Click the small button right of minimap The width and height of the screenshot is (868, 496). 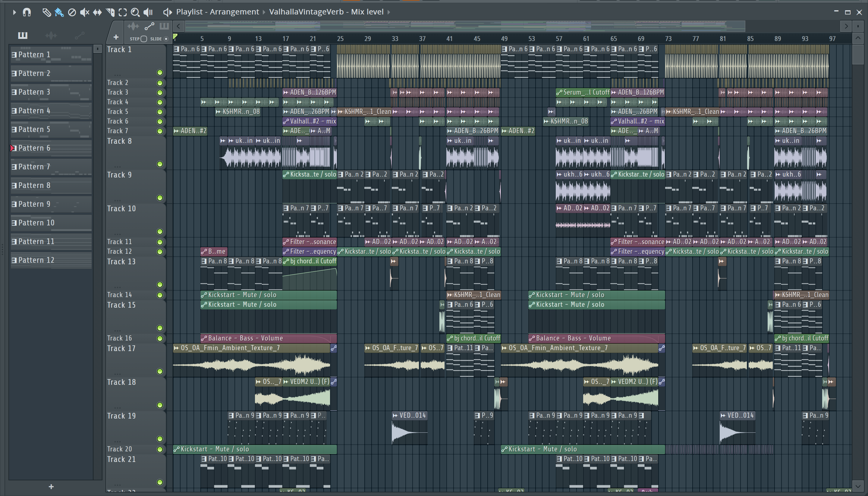click(857, 26)
